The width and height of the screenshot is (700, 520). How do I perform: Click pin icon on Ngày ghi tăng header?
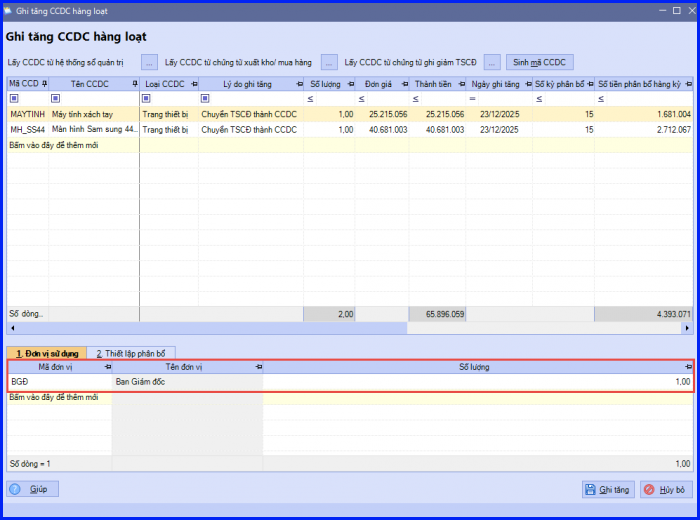[x=526, y=83]
